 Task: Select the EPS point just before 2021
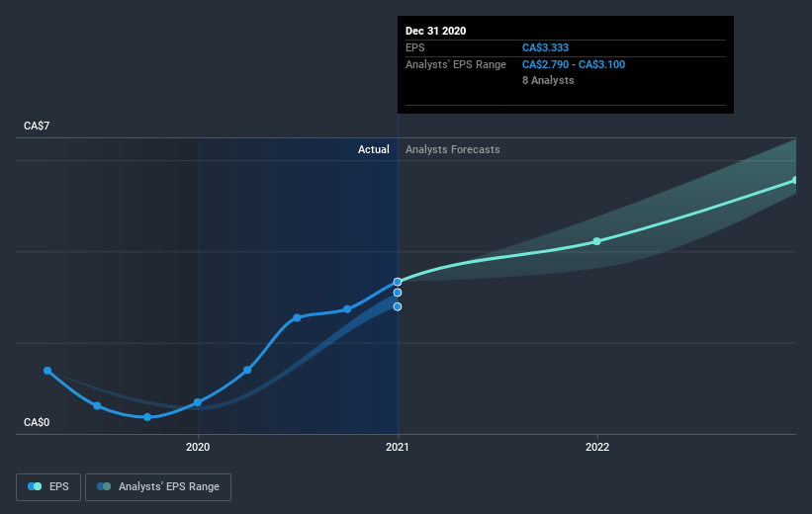tap(347, 309)
